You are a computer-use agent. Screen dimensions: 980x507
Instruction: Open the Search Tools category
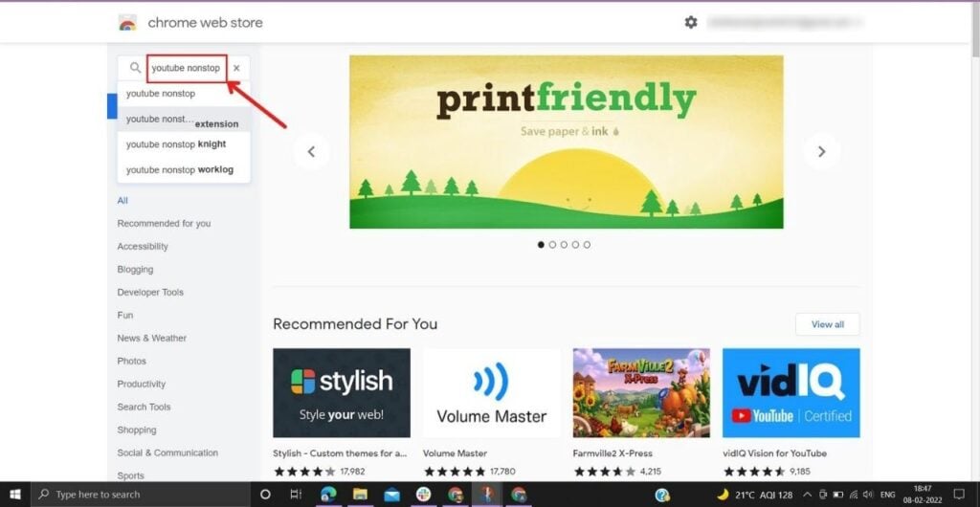[144, 408]
